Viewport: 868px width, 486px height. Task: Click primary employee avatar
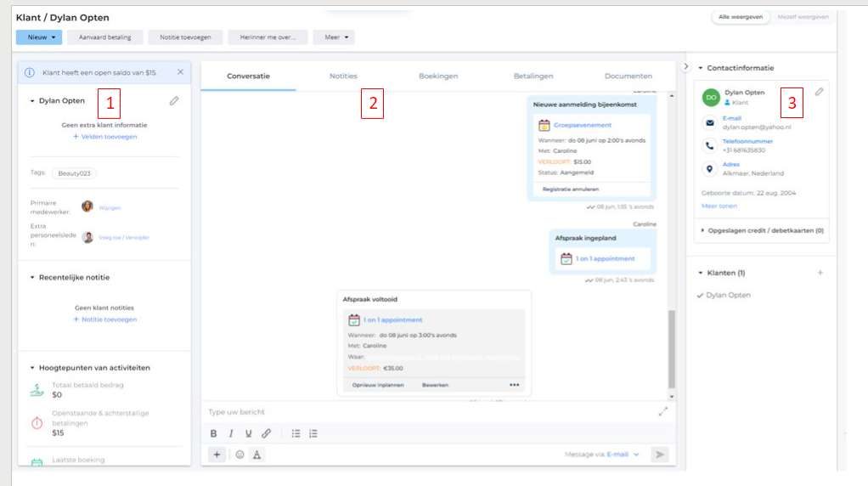pyautogui.click(x=87, y=206)
